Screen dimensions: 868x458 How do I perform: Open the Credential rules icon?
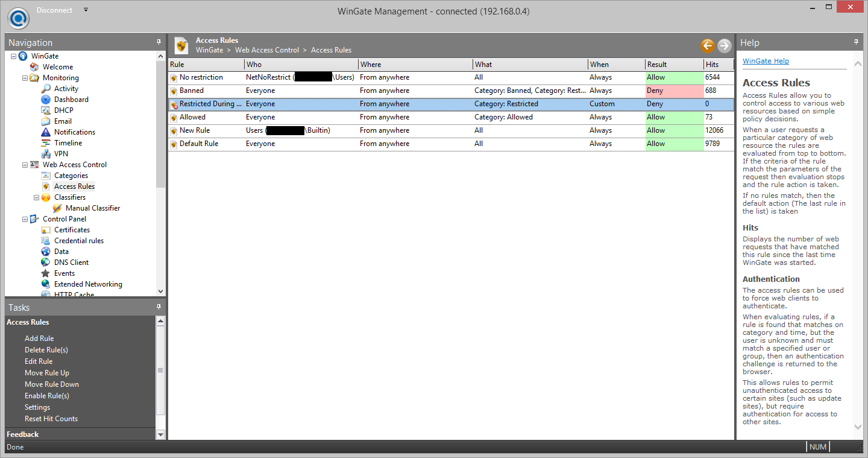pos(46,241)
